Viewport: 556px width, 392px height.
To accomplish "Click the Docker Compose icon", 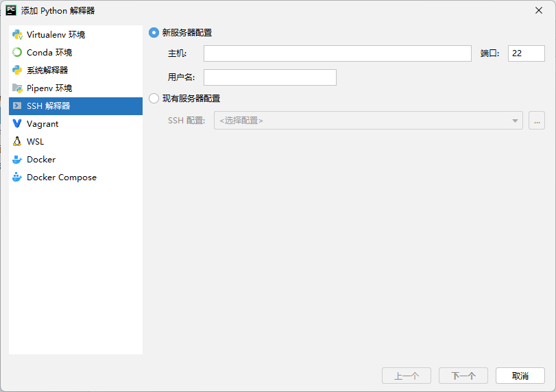I will click(17, 177).
